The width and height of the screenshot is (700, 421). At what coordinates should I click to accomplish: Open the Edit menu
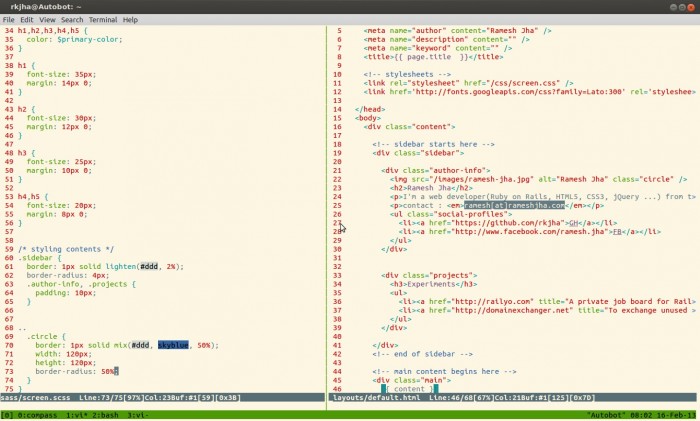pyautogui.click(x=27, y=20)
